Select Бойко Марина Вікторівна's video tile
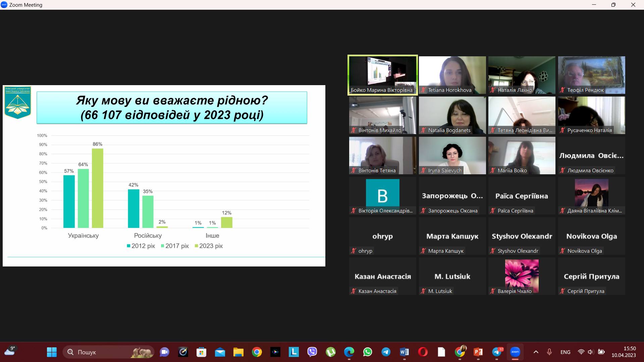Screen dimensions: 644x362 pos(382,75)
